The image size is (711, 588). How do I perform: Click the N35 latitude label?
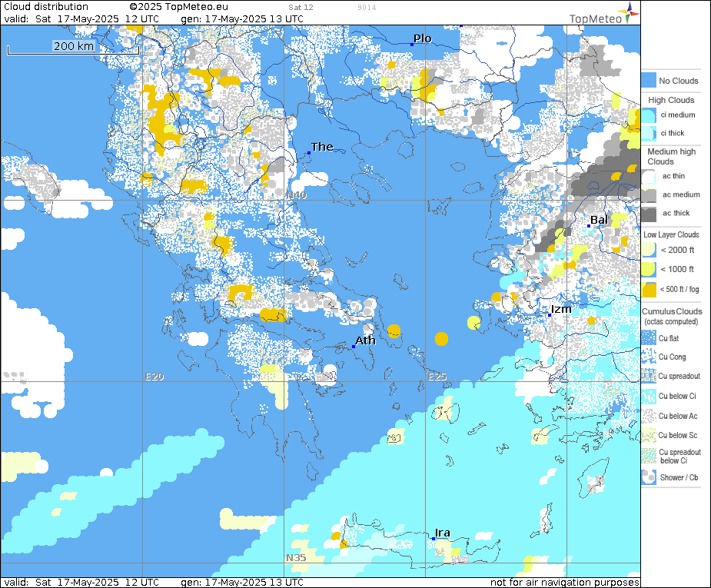tap(296, 557)
